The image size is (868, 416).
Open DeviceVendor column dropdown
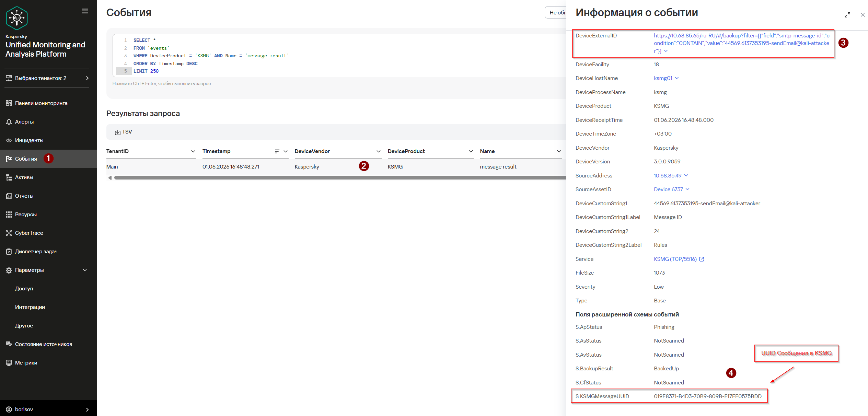coord(378,151)
